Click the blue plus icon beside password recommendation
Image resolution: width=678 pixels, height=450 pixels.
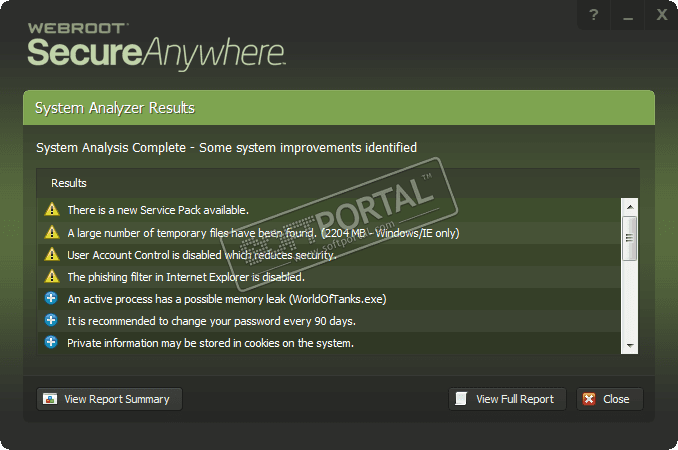tap(51, 320)
